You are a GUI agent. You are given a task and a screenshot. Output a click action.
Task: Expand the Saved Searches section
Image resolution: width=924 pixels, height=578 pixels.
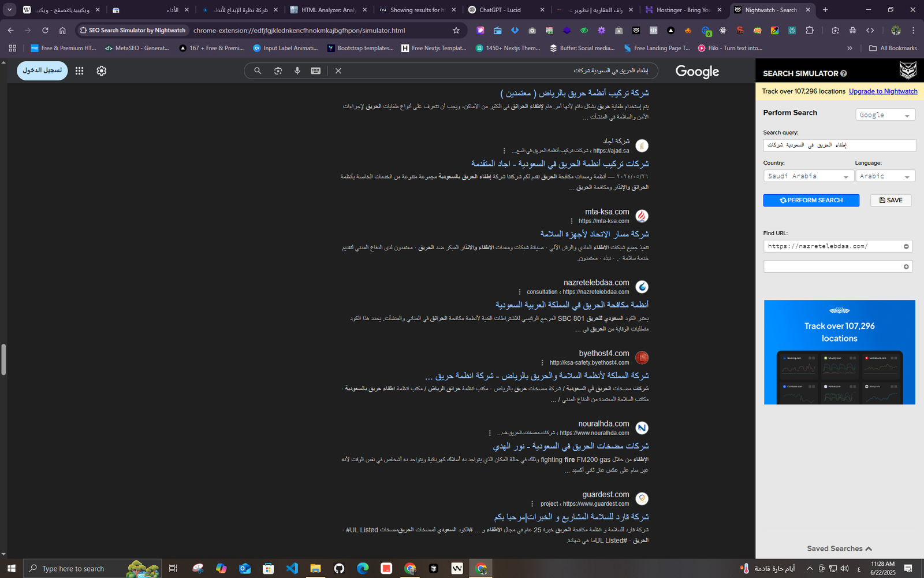(840, 549)
